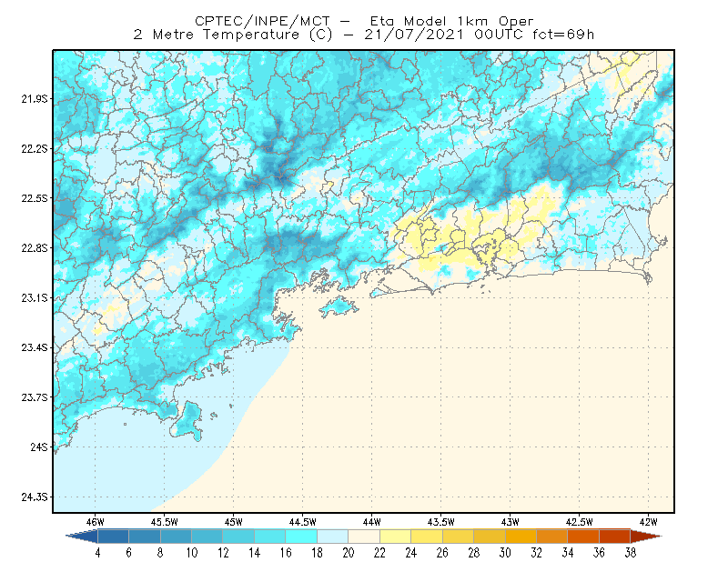
Task: Click the pale blue 18–20 swatch
Action: pyautogui.click(x=332, y=537)
